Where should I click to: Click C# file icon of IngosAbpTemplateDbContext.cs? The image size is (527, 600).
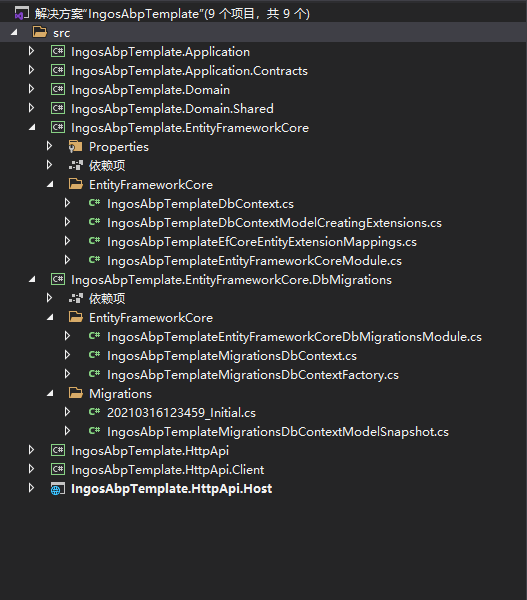tap(94, 203)
